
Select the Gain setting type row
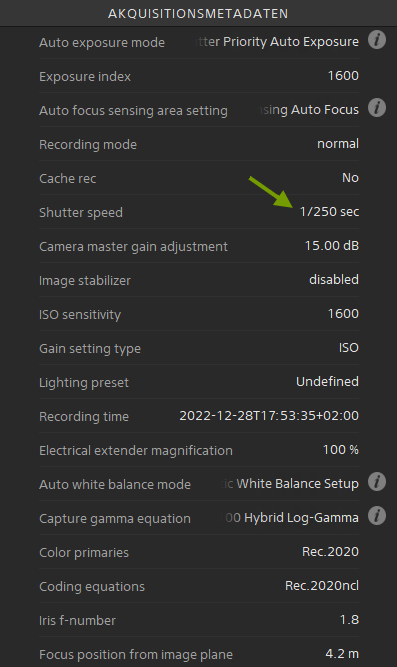point(199,348)
